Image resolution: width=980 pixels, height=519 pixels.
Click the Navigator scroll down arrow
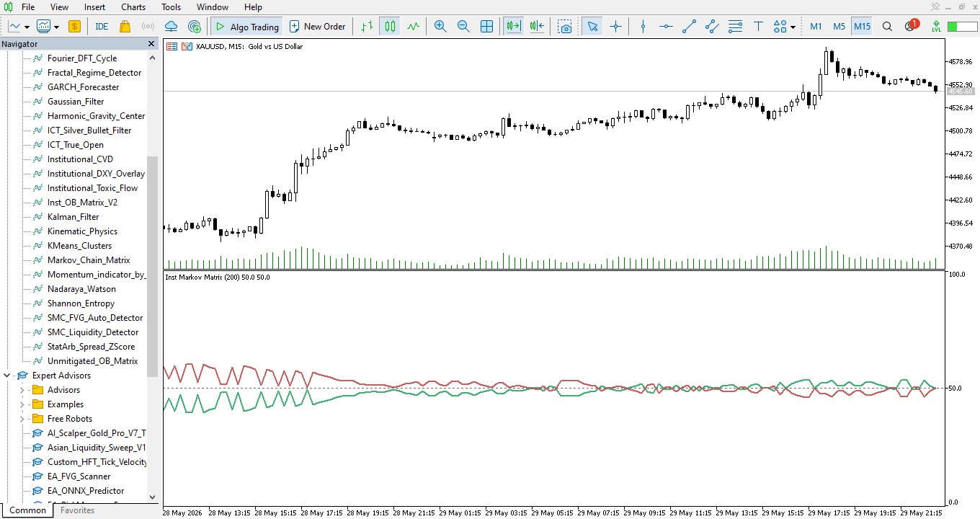(x=152, y=497)
